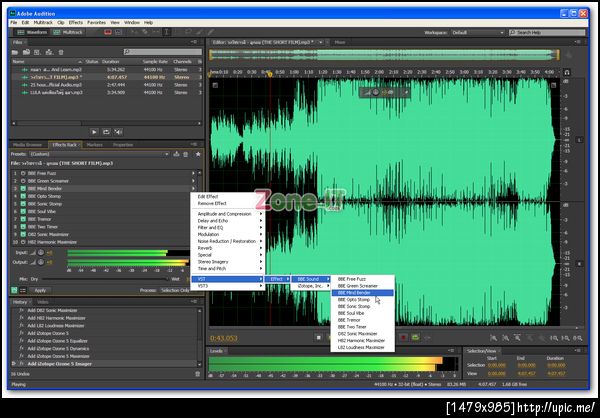Image resolution: width=600 pixels, height=418 pixels.
Task: Select the Time Selection I-beam tool
Action: (x=166, y=32)
